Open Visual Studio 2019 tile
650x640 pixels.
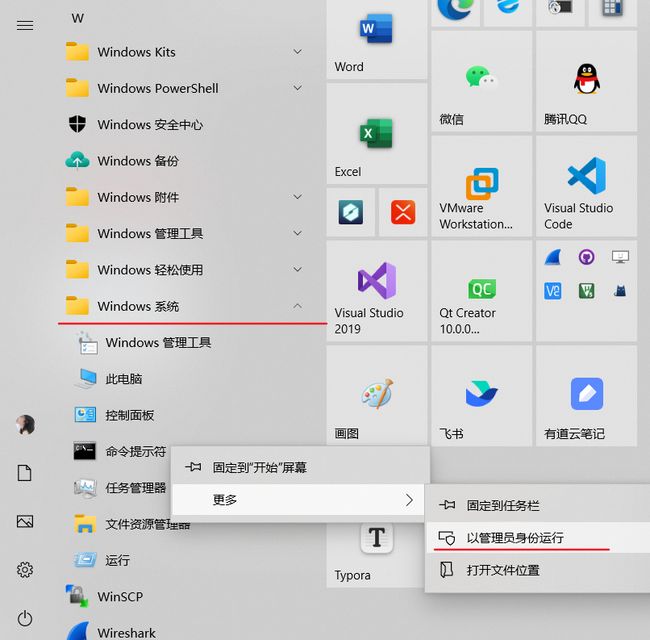376,291
